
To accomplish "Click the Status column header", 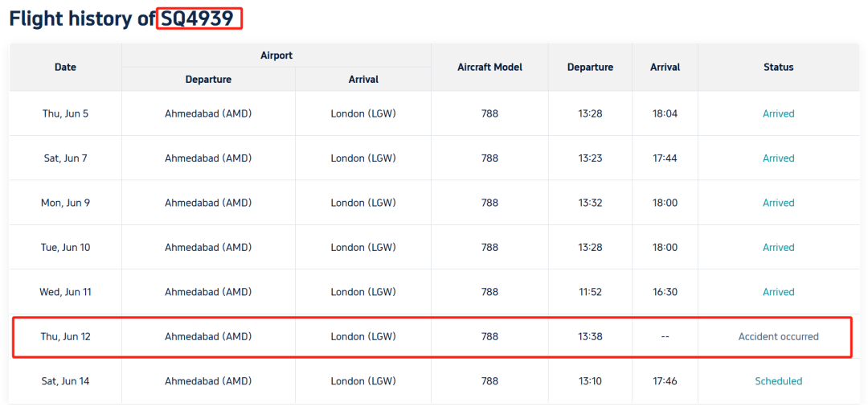I will [778, 68].
